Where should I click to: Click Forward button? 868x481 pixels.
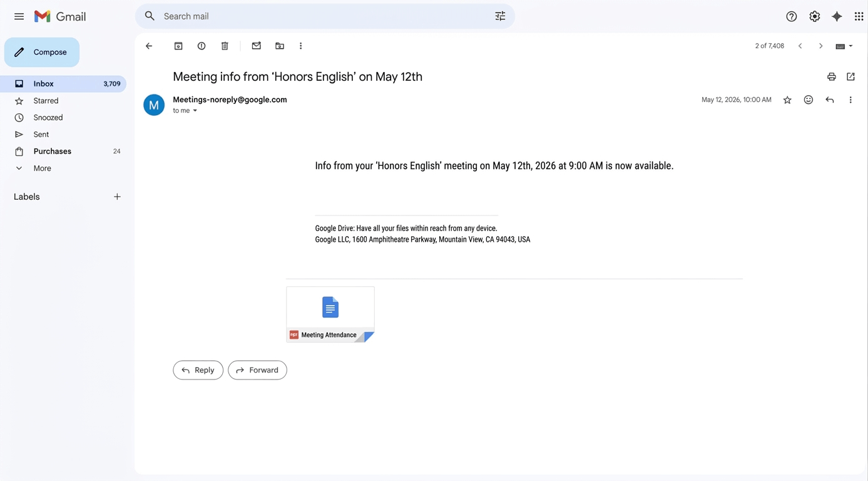257,370
